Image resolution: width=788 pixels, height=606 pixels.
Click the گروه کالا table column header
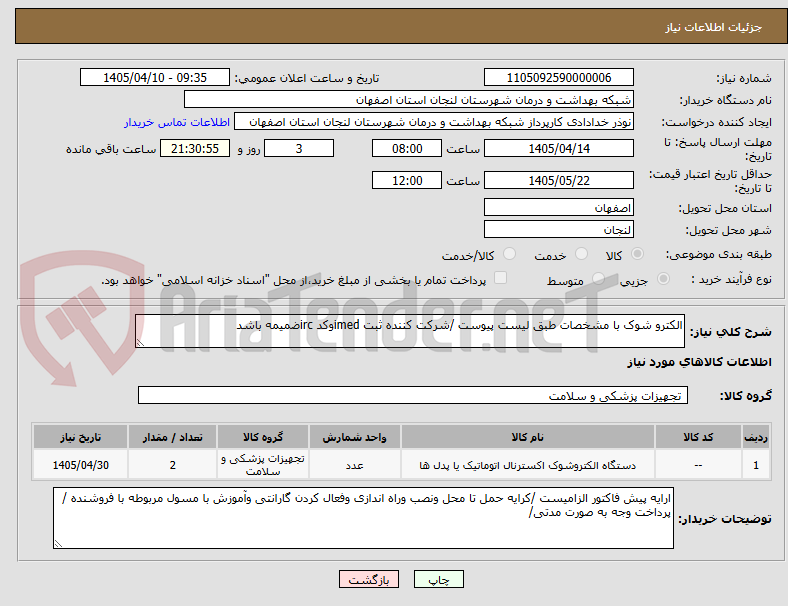[263, 437]
